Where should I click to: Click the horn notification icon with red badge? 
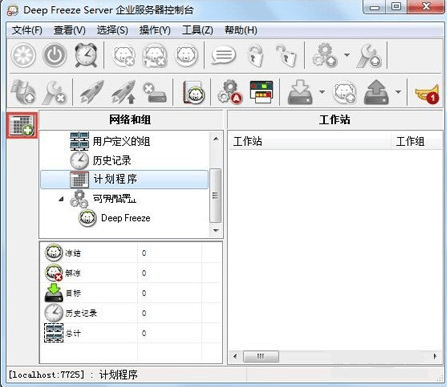point(427,94)
